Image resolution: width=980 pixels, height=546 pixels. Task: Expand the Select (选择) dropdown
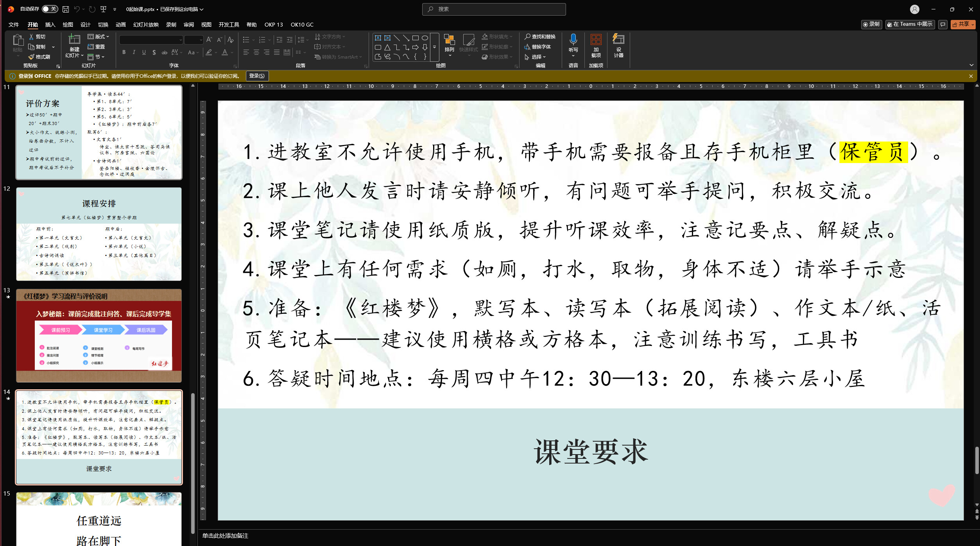coord(536,57)
